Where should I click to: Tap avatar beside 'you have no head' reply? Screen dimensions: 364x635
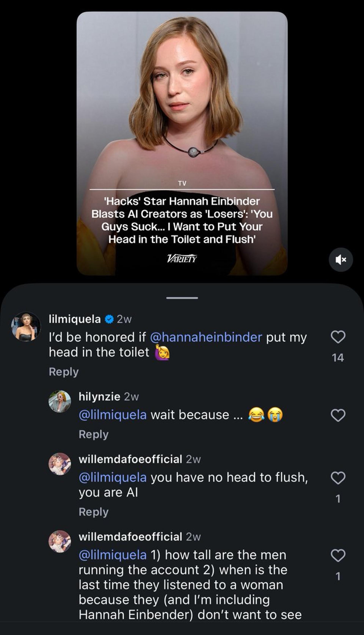(x=60, y=464)
